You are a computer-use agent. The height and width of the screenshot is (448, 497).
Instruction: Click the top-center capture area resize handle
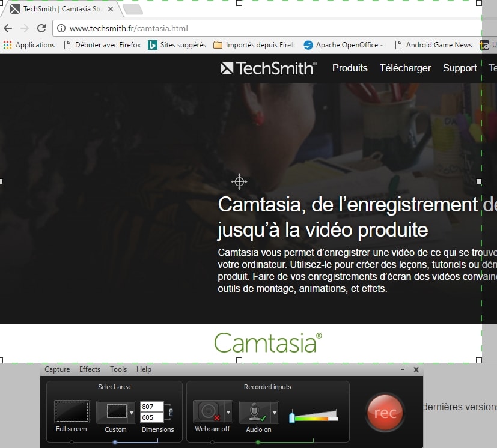click(239, 3)
